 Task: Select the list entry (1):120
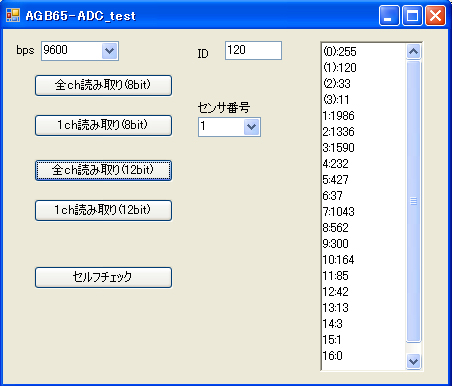[x=364, y=68]
